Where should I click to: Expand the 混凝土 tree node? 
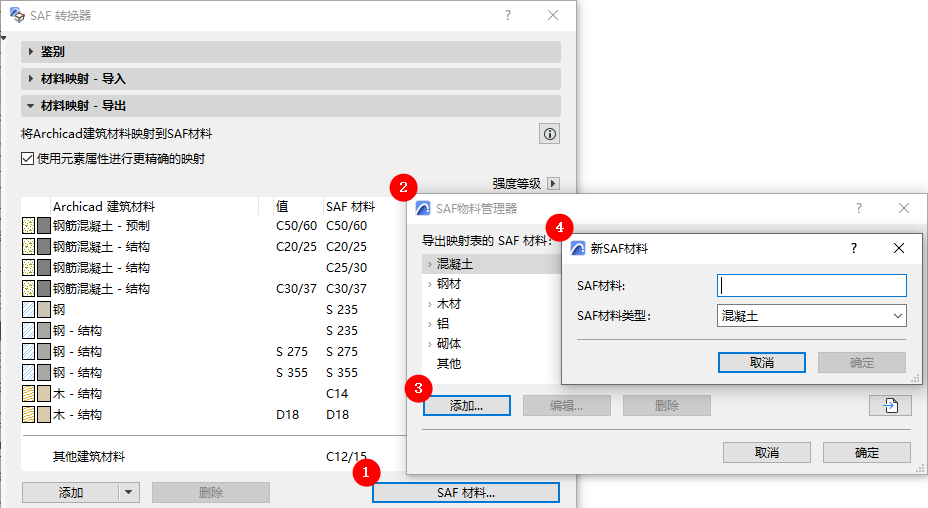[x=430, y=265]
